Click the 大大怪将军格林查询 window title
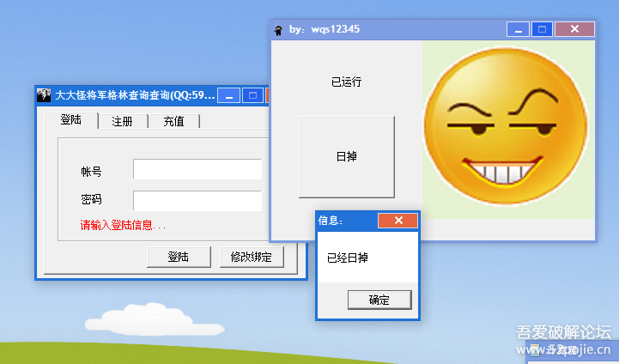The width and height of the screenshot is (619, 364). [135, 95]
